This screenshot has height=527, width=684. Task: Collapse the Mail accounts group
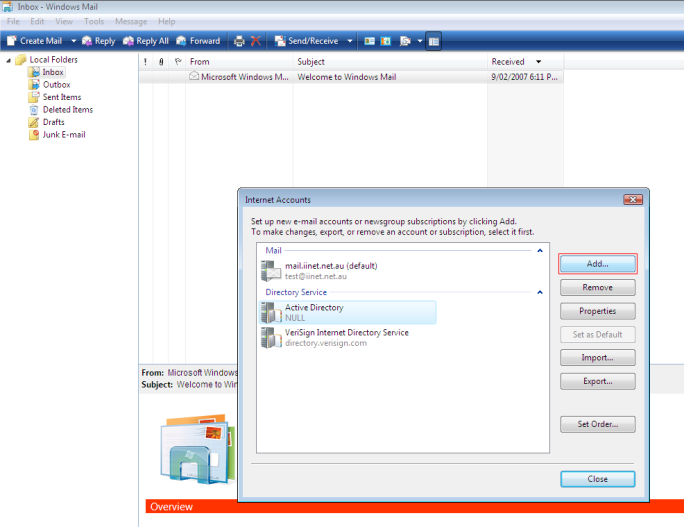tap(540, 250)
